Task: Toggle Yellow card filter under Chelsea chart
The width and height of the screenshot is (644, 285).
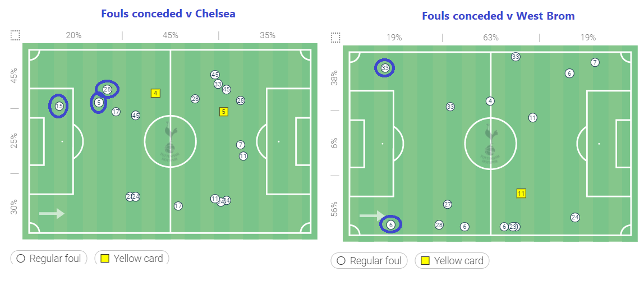Action: pos(132,258)
